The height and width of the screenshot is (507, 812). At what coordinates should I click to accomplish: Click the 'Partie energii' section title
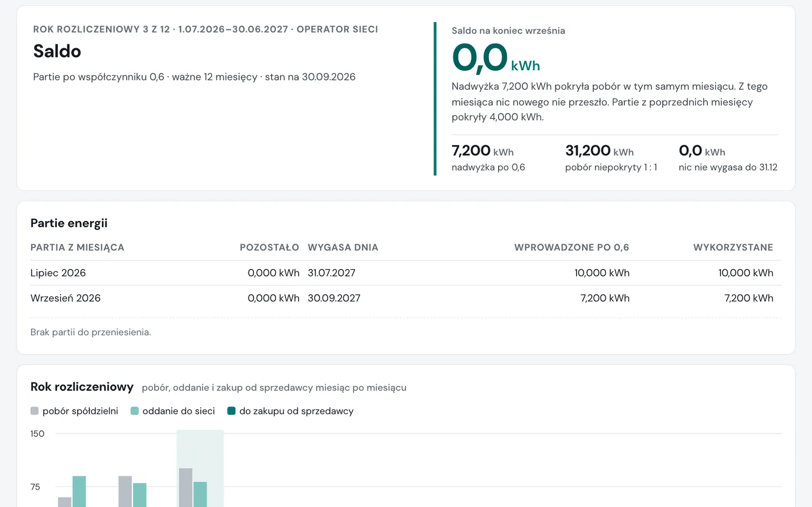click(x=69, y=223)
